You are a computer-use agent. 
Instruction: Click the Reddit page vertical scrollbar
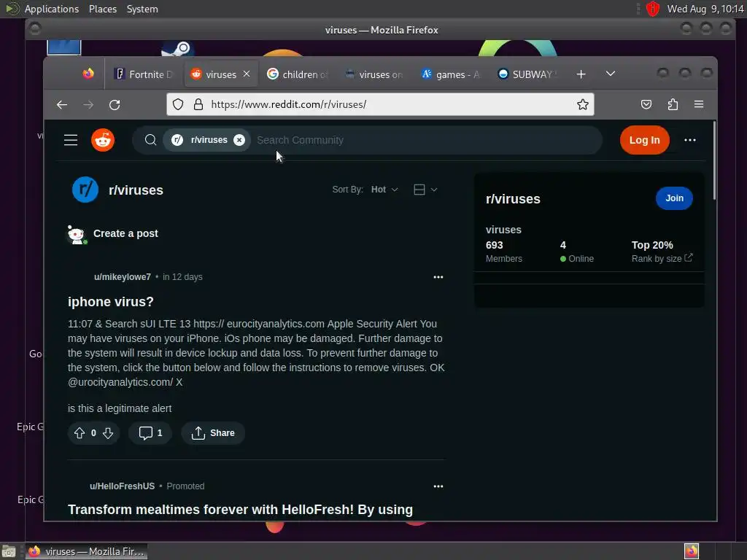(x=713, y=160)
